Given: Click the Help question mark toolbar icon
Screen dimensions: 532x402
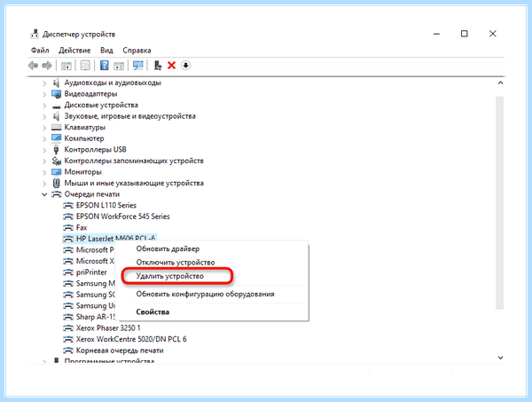Looking at the screenshot, I should click(104, 65).
